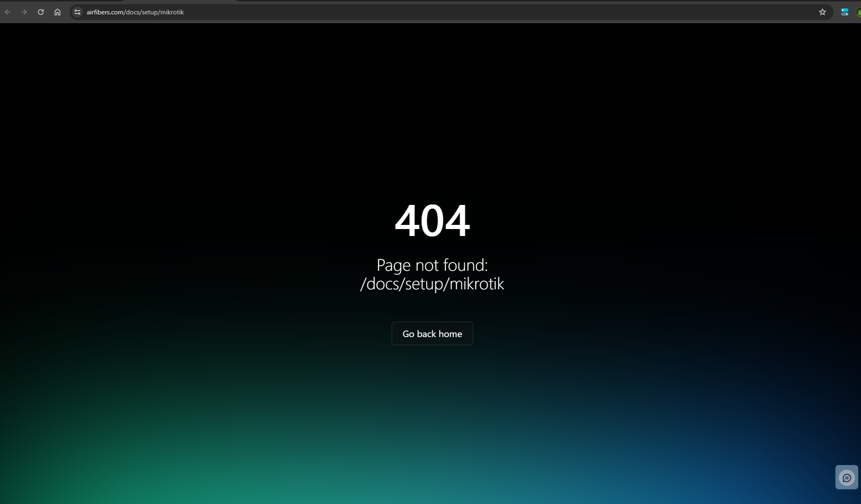The width and height of the screenshot is (861, 504).
Task: Click the browser forward arrow
Action: [24, 12]
